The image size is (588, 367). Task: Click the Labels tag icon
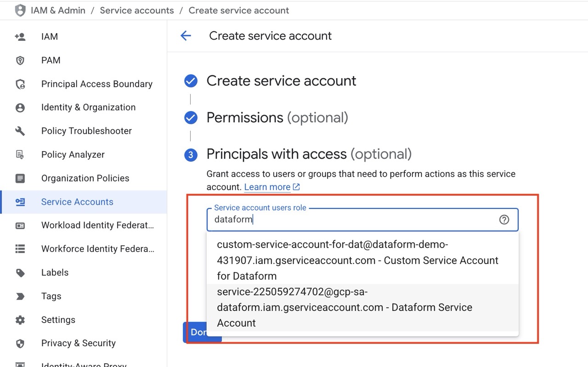click(20, 273)
